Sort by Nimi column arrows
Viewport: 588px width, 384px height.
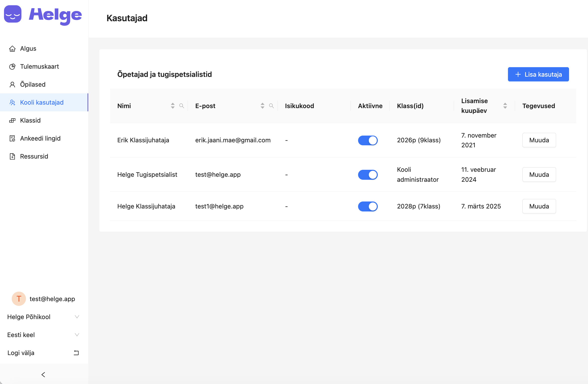(x=173, y=106)
